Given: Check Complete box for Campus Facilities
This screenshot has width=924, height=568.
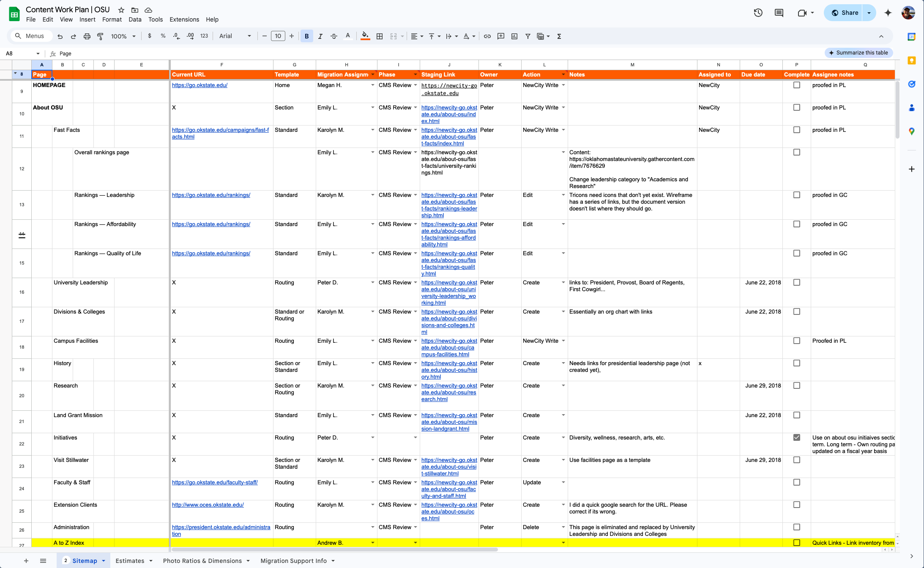Looking at the screenshot, I should click(x=797, y=341).
